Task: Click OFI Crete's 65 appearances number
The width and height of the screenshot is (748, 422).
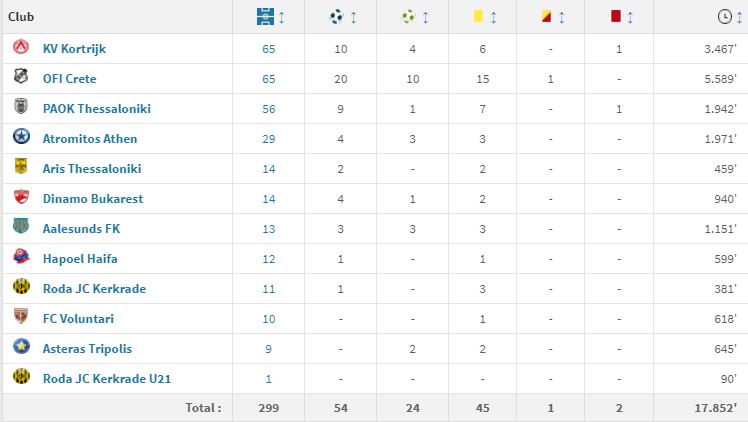Action: click(269, 78)
